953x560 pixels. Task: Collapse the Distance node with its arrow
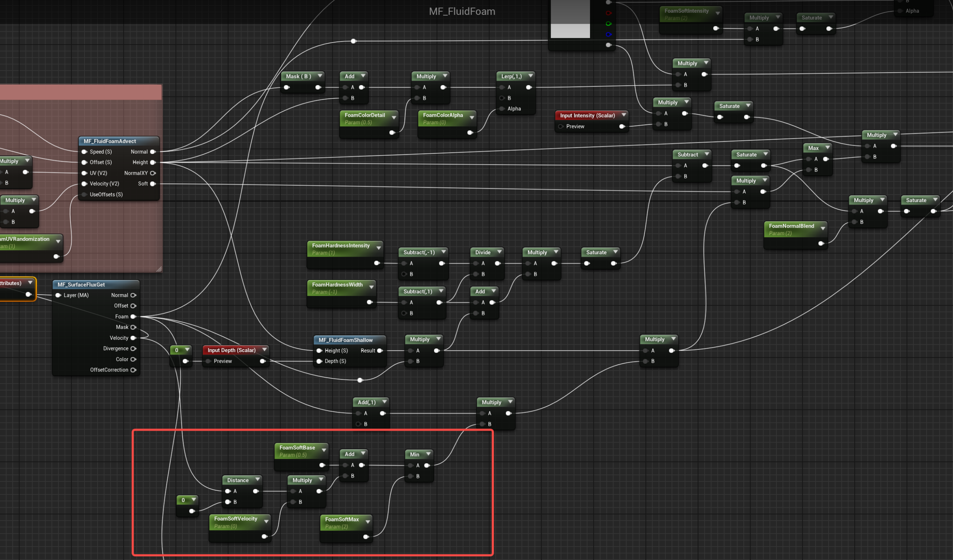(258, 480)
